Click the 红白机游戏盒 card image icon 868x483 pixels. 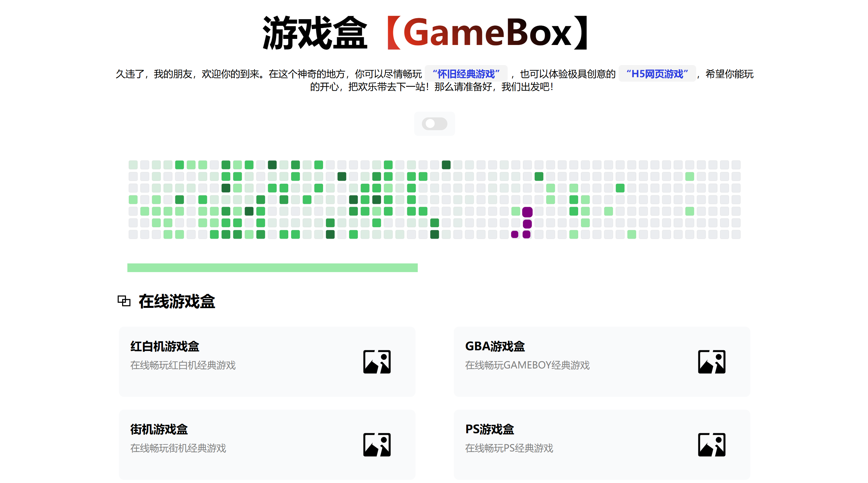377,362
